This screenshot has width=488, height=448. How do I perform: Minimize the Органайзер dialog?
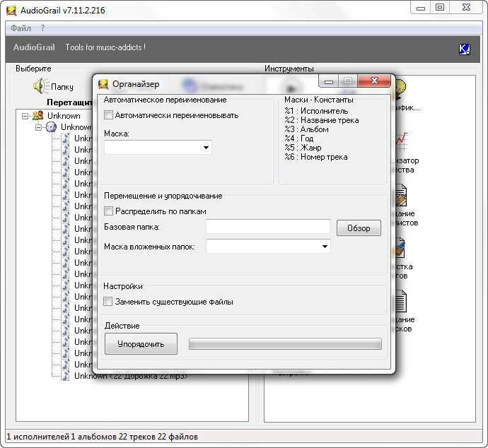click(x=329, y=82)
